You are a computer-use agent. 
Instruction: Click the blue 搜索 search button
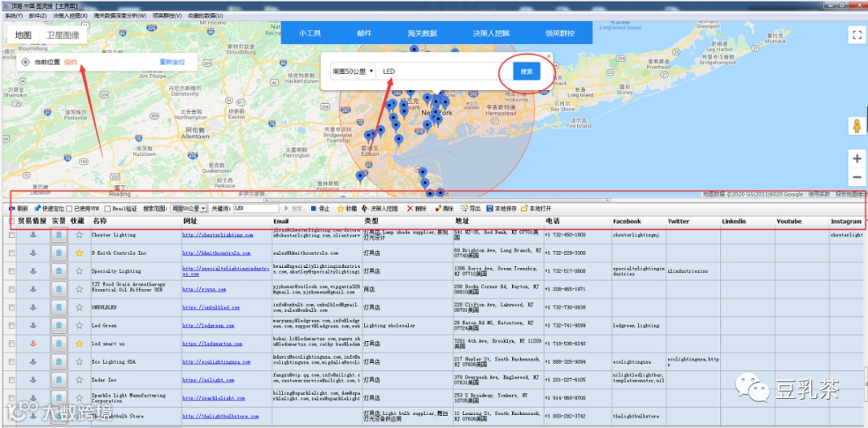click(526, 72)
